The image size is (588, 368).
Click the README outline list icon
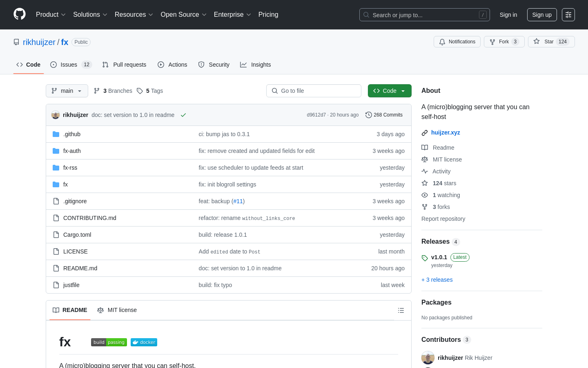(x=401, y=310)
